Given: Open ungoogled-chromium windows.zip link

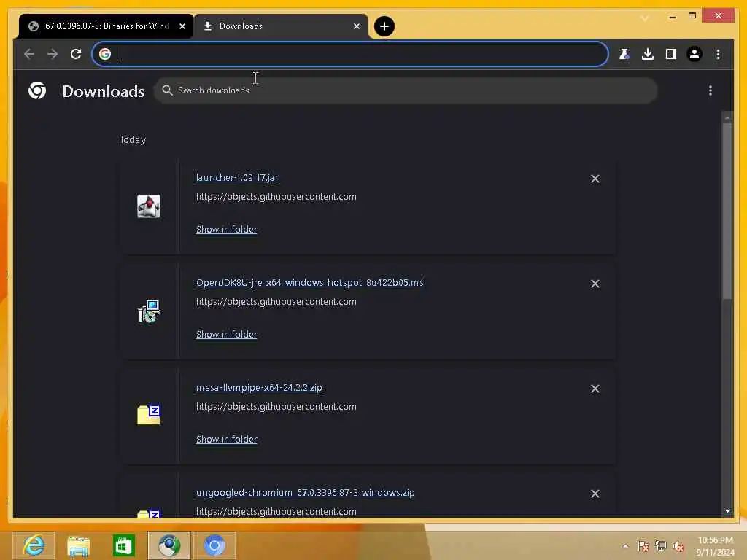Looking at the screenshot, I should click(x=306, y=493).
